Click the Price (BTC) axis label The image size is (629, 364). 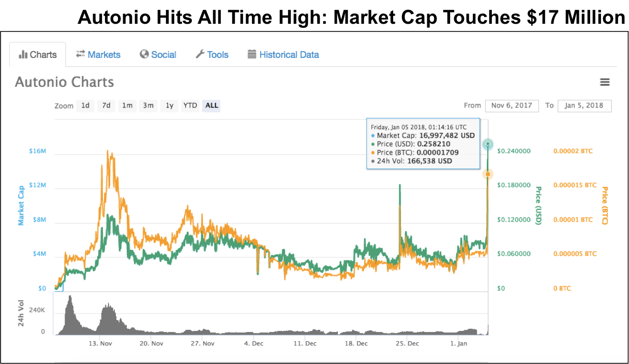605,205
